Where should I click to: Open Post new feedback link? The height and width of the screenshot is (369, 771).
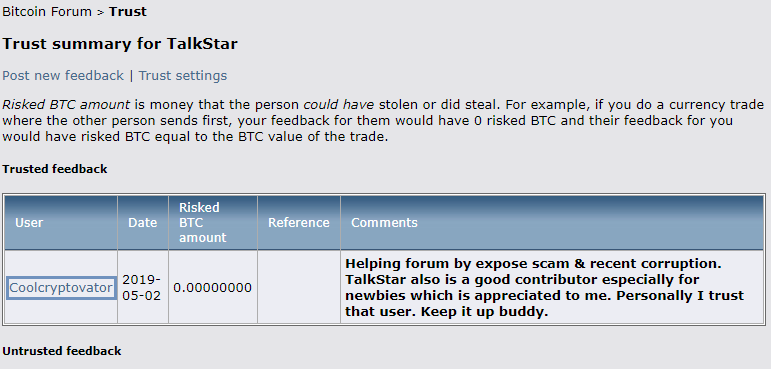coord(63,76)
